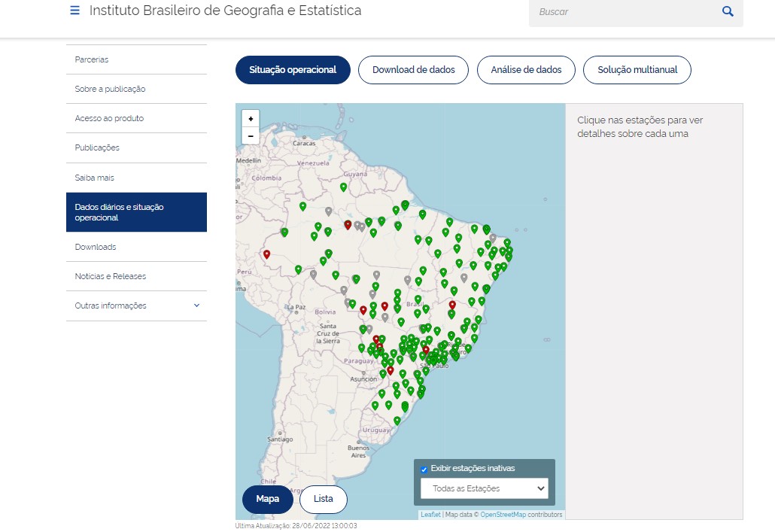The width and height of the screenshot is (775, 532).
Task: Select the green station marker below Guyana
Action: click(344, 187)
